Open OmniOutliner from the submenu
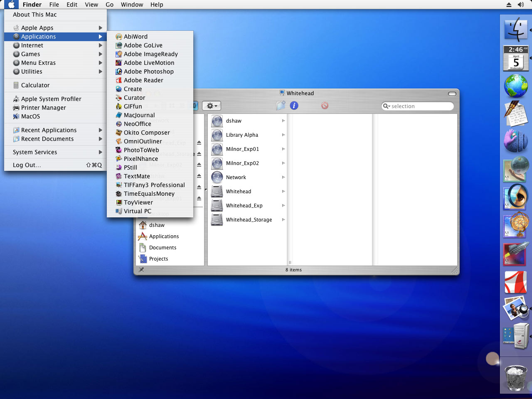 tap(150, 141)
